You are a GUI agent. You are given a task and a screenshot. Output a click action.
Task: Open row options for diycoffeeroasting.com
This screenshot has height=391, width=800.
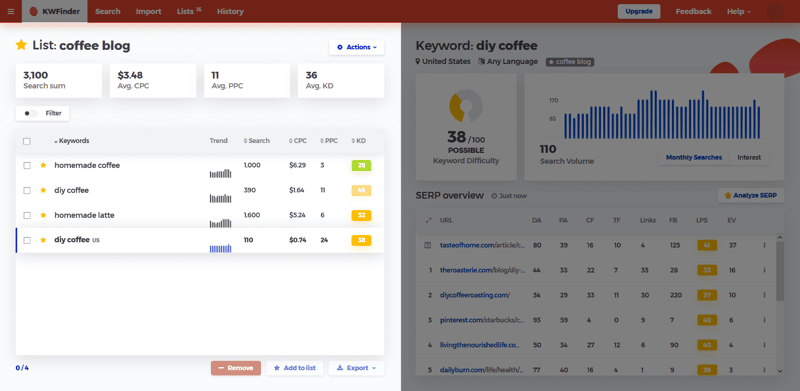tap(764, 295)
